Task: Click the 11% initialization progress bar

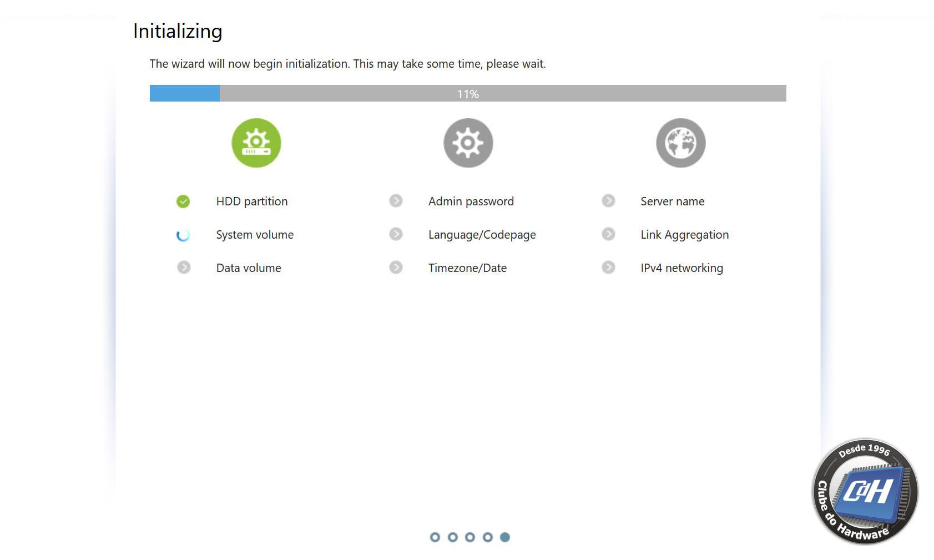Action: coord(468,93)
